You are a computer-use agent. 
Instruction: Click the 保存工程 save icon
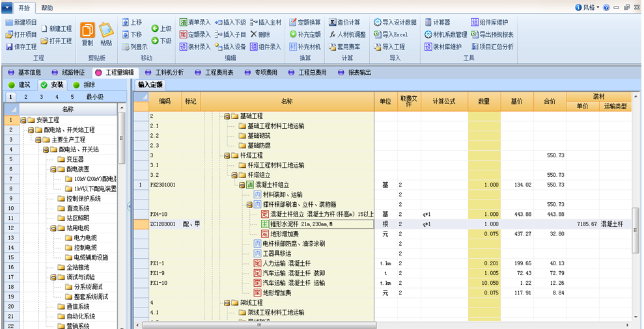[x=9, y=47]
